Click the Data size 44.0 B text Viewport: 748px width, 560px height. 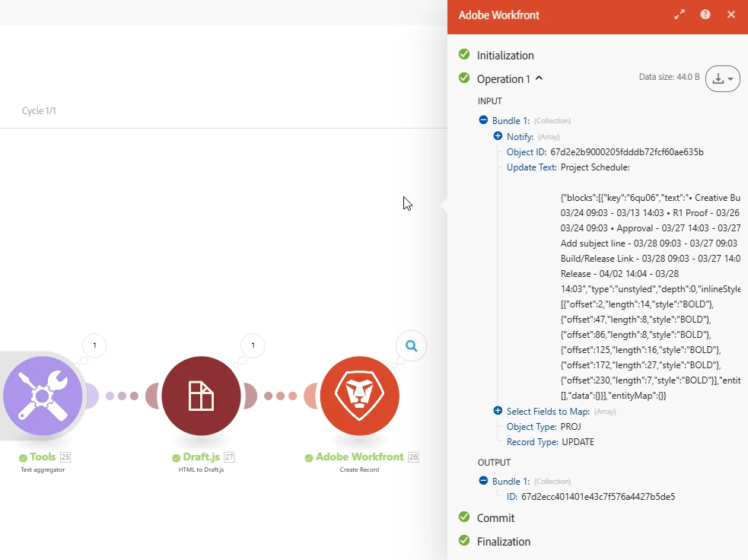670,77
